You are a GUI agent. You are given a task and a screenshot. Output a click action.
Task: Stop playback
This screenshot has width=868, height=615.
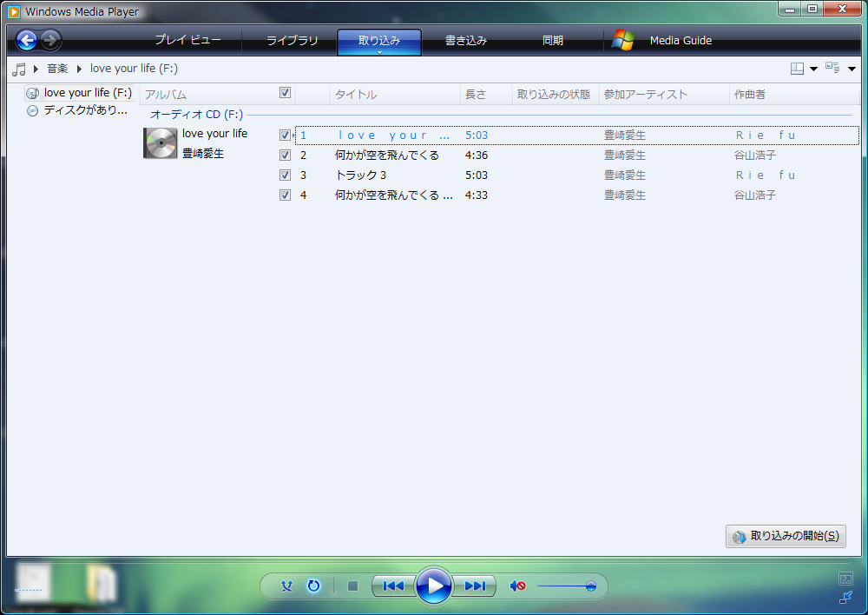pos(352,585)
